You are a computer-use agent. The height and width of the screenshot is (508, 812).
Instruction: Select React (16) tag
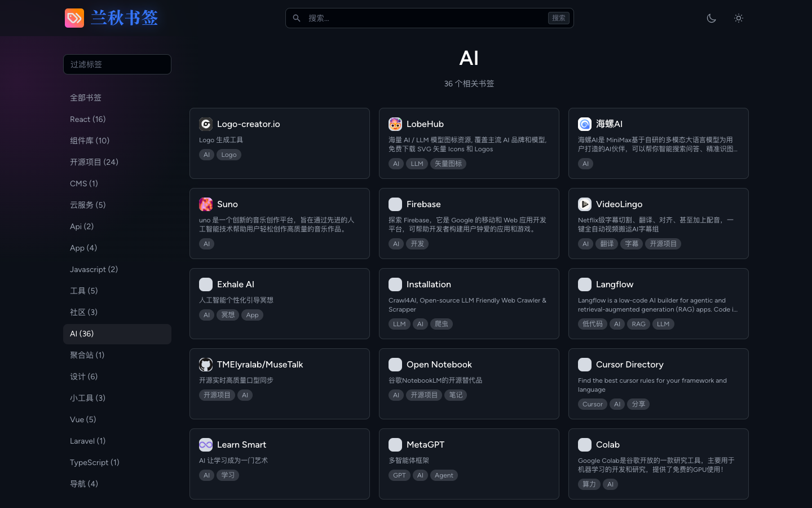[117, 119]
